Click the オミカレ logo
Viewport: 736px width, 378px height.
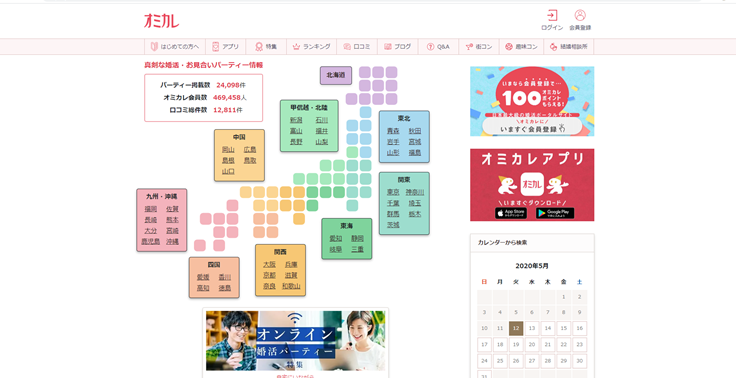click(161, 21)
